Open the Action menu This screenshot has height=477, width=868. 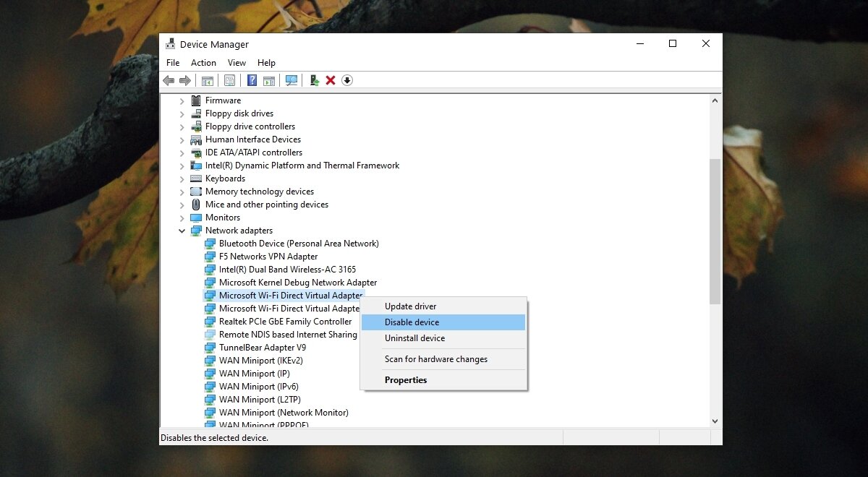(203, 63)
